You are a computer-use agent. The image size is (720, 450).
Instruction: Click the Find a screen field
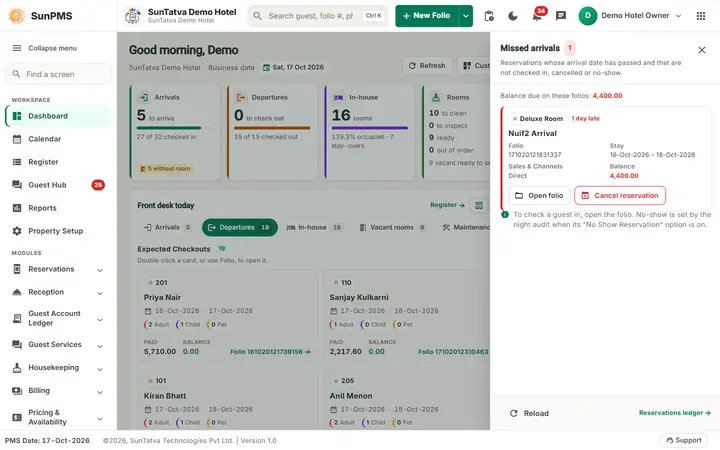[58, 74]
